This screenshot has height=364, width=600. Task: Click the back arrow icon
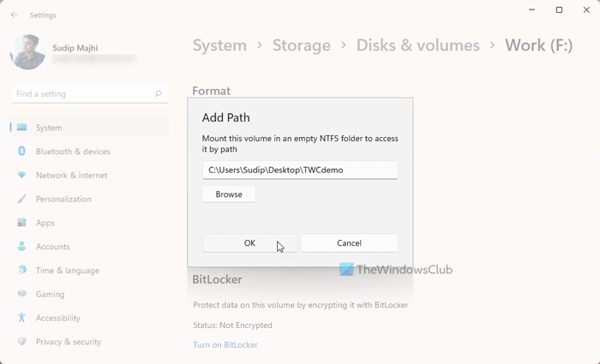15,15
